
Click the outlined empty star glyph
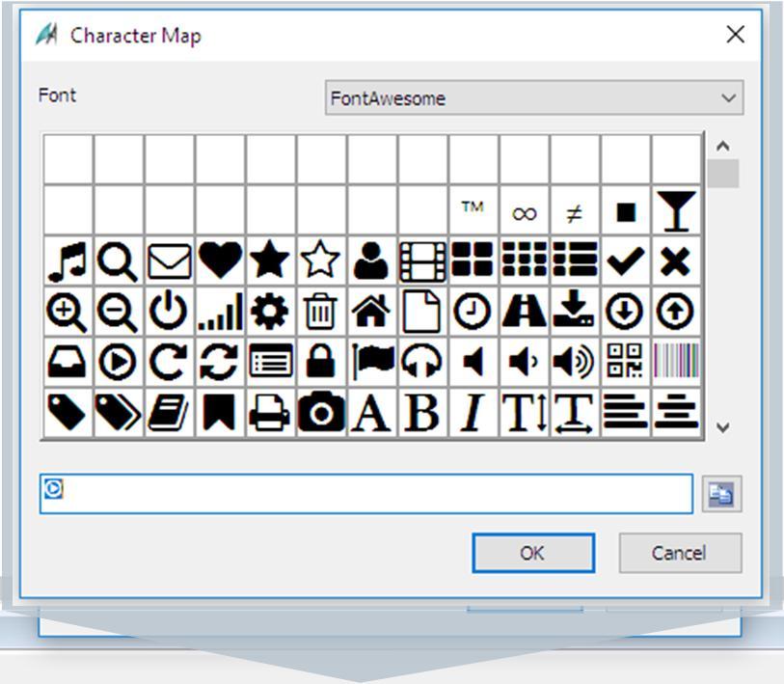click(x=321, y=261)
